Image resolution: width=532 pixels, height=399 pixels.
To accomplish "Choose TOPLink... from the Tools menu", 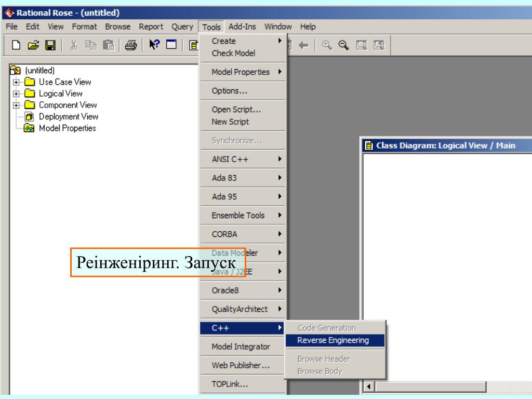I will 243,384.
